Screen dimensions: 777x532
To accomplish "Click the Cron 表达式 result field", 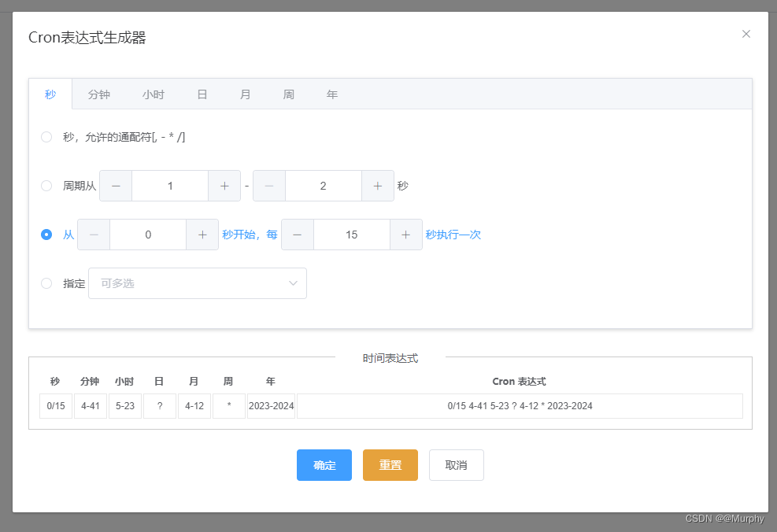I will pos(518,406).
